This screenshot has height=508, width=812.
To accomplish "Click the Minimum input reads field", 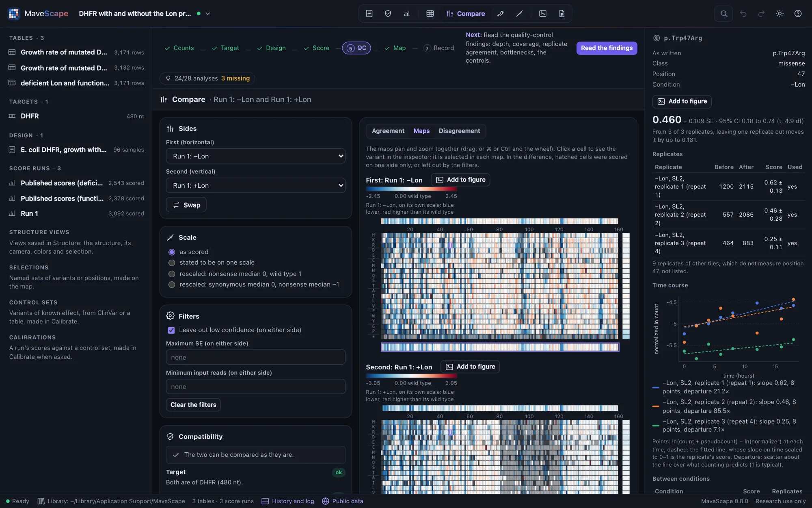I will [x=256, y=386].
